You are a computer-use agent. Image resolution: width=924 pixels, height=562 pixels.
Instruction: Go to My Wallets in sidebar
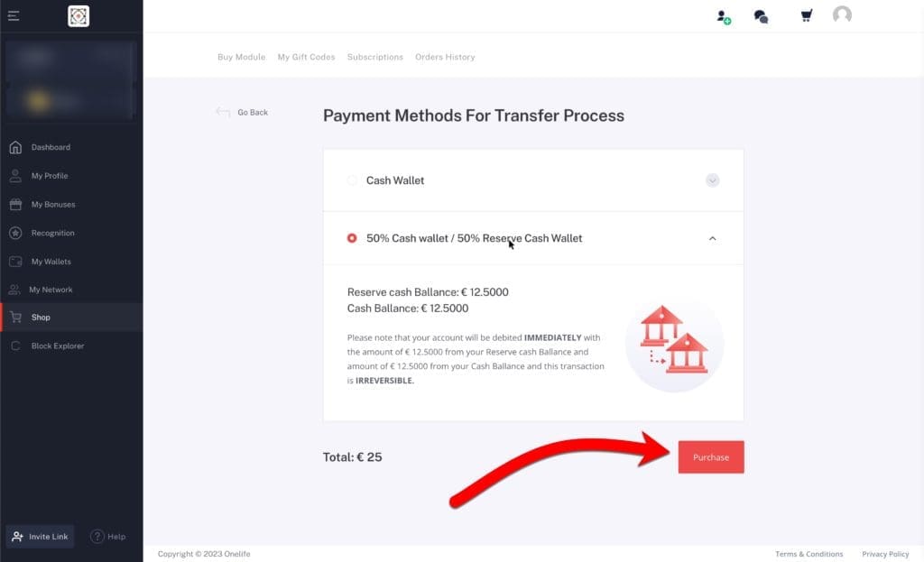(51, 262)
